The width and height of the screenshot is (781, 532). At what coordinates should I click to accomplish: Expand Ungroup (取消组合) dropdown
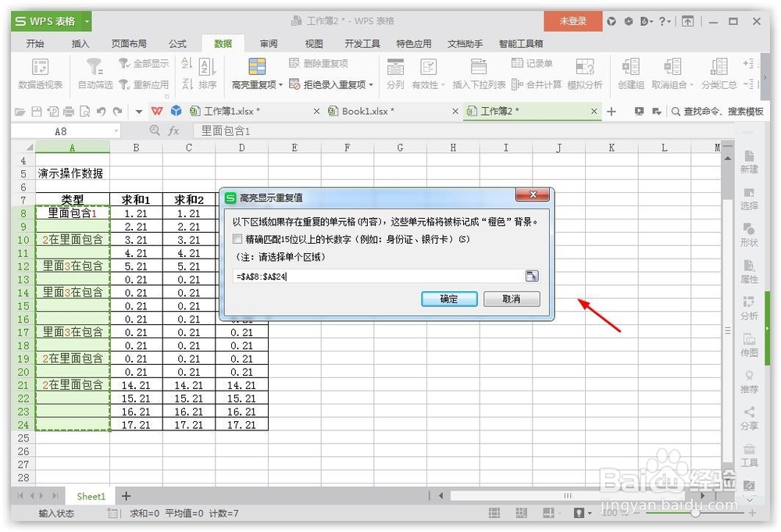pos(691,84)
